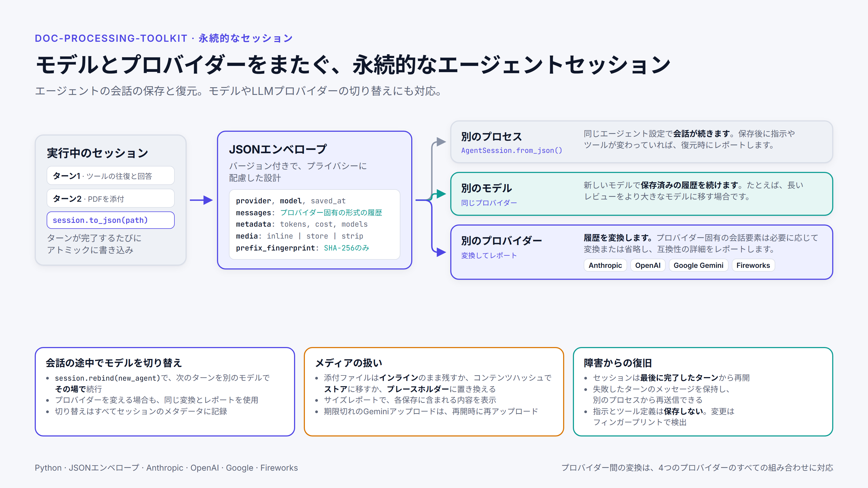Click the 実行中のセッション heading
Viewport: 868px width, 488px height.
coord(97,153)
